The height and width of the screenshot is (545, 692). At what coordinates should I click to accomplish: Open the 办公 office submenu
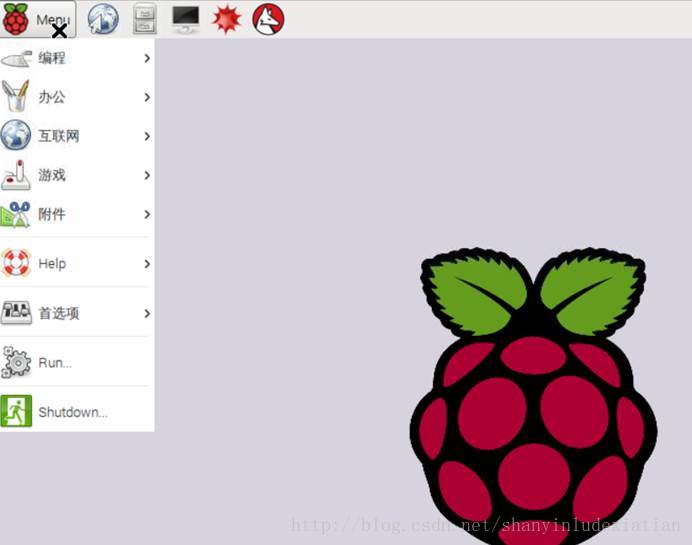pyautogui.click(x=77, y=97)
